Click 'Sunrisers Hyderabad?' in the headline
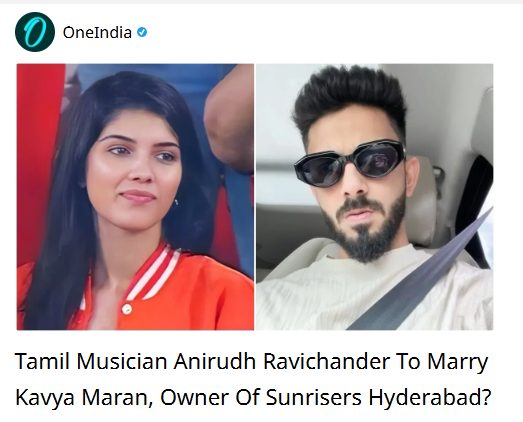Screen dimensions: 523x422 point(379,397)
